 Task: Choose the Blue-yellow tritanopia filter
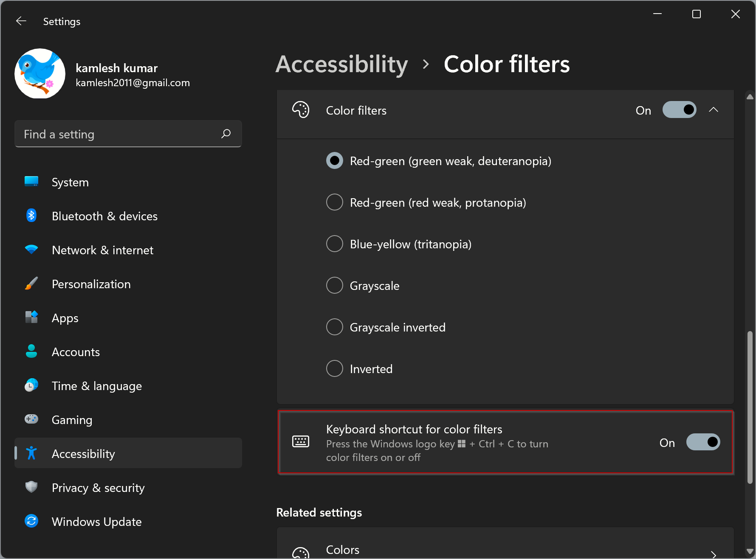(335, 244)
